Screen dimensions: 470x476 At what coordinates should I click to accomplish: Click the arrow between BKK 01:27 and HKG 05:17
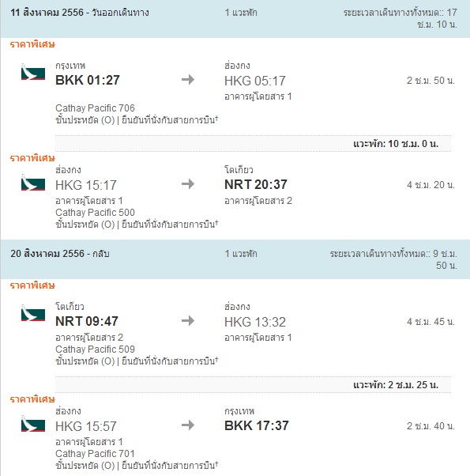point(188,80)
